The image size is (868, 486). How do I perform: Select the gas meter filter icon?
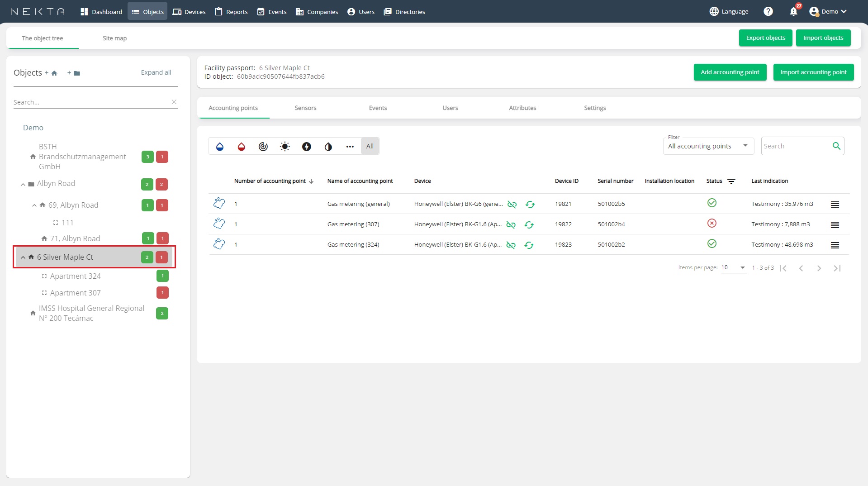pyautogui.click(x=263, y=146)
